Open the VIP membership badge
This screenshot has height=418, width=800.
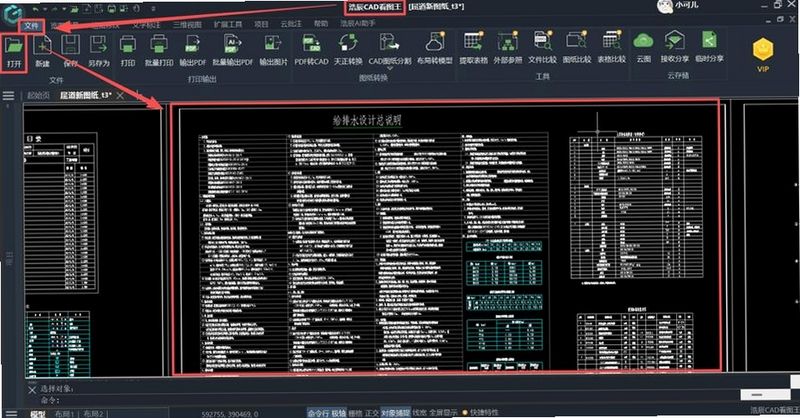763,55
